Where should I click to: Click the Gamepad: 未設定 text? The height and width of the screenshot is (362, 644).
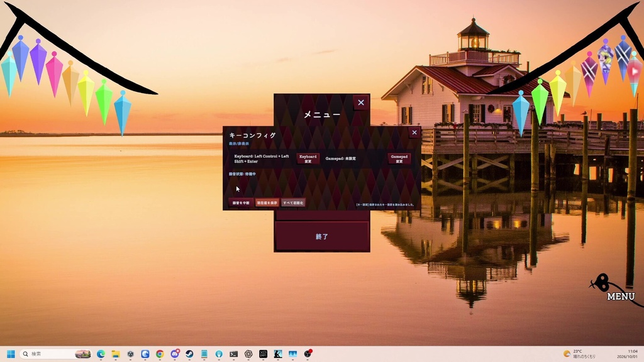(340, 158)
